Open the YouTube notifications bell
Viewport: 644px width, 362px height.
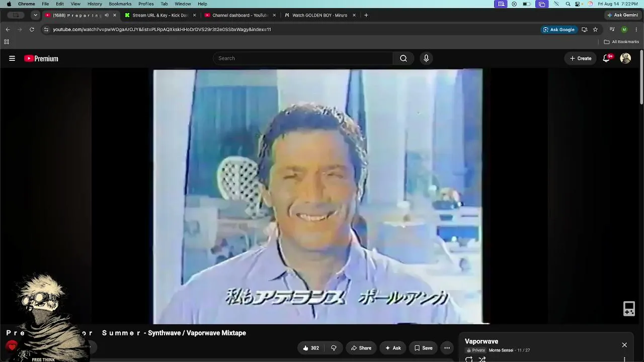click(607, 58)
